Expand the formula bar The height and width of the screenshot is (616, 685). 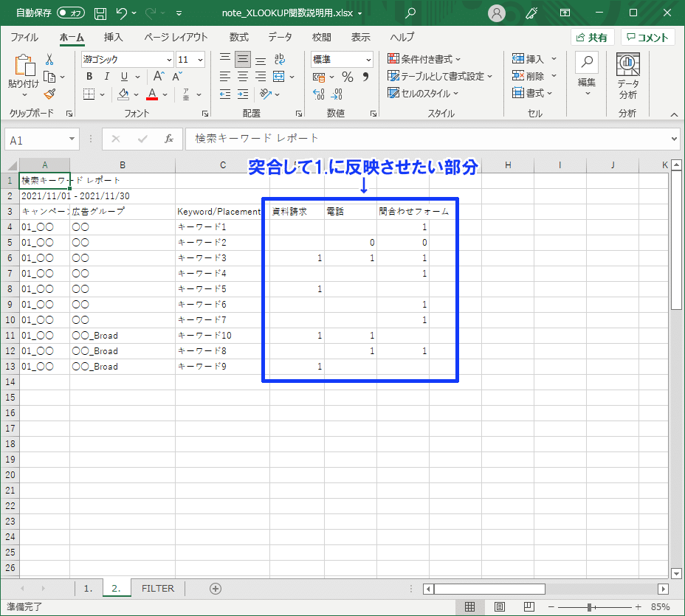(675, 139)
